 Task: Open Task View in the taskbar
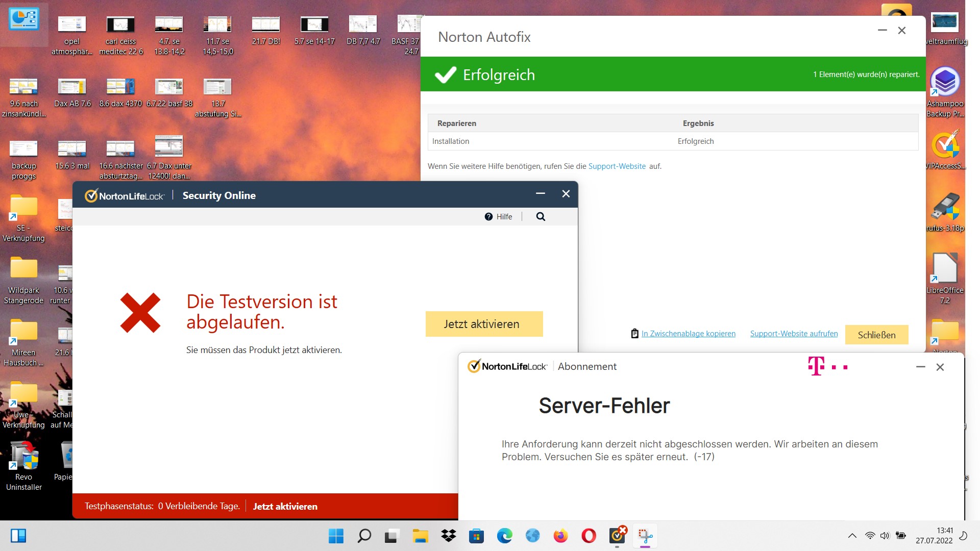pyautogui.click(x=391, y=536)
